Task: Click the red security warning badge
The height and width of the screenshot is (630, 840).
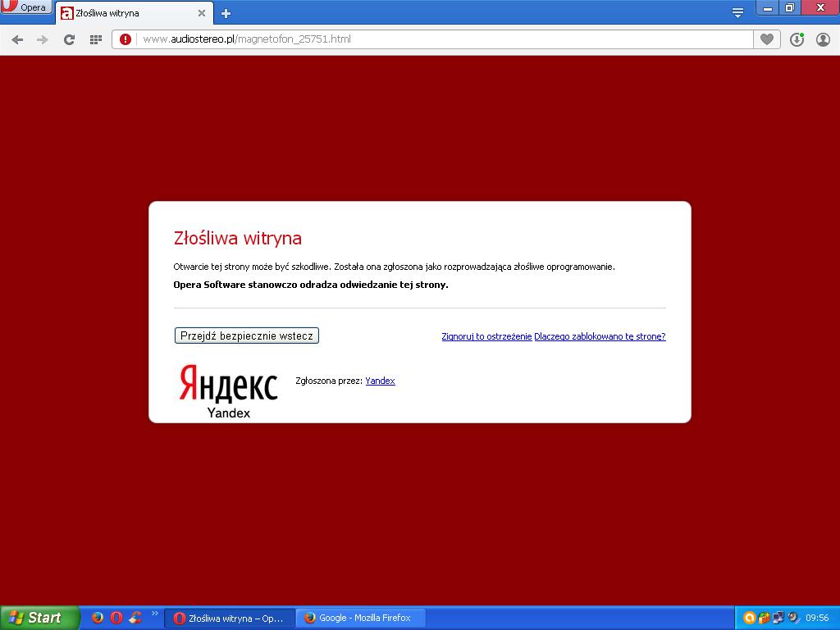Action: pos(126,39)
